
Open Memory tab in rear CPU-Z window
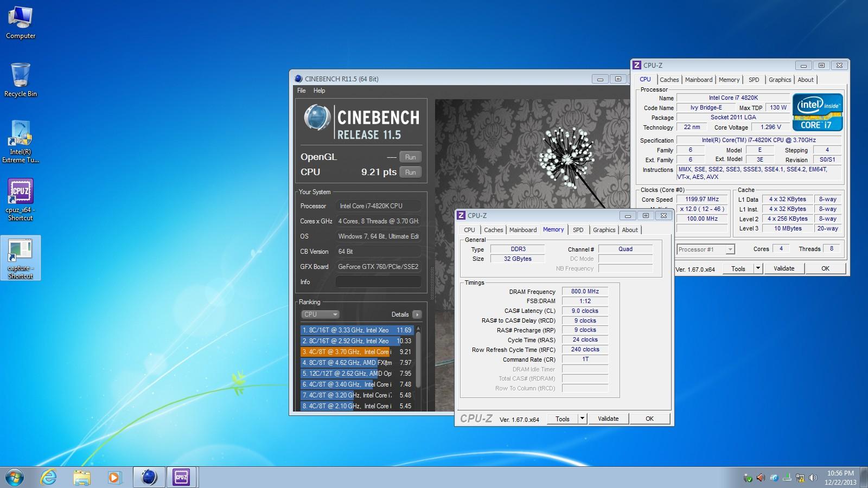click(x=729, y=80)
